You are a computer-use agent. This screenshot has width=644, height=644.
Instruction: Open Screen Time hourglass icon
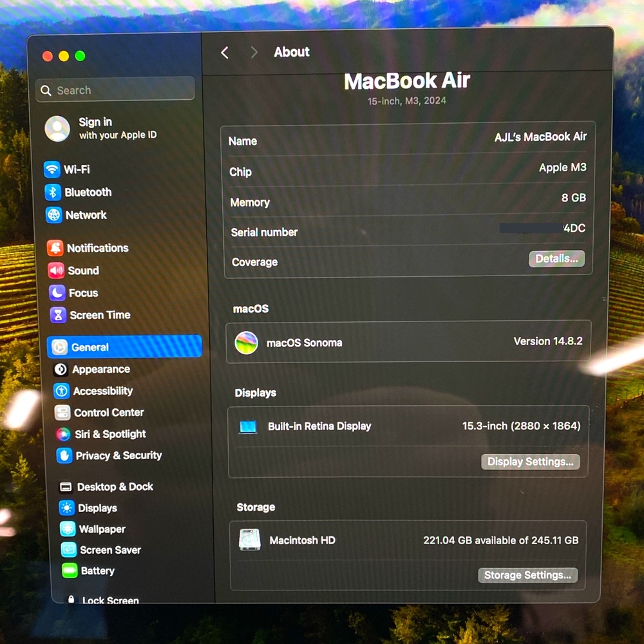tap(59, 315)
